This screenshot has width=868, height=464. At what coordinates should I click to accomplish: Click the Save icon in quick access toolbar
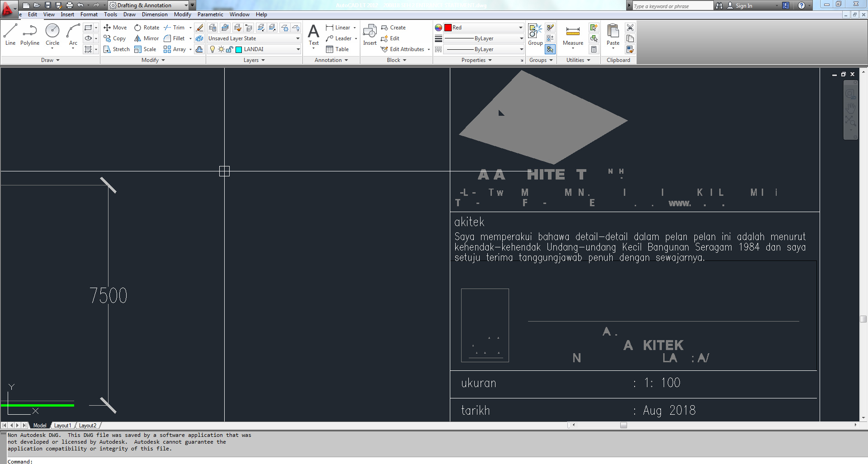(x=48, y=5)
